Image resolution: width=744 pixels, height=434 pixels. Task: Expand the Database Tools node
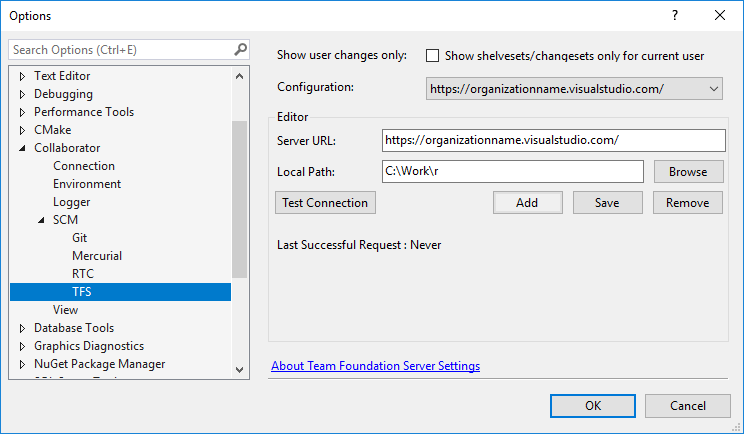pos(23,328)
